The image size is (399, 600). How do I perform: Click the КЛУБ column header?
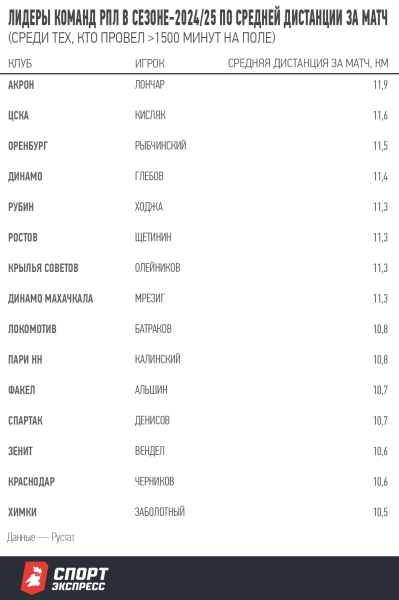[20, 64]
